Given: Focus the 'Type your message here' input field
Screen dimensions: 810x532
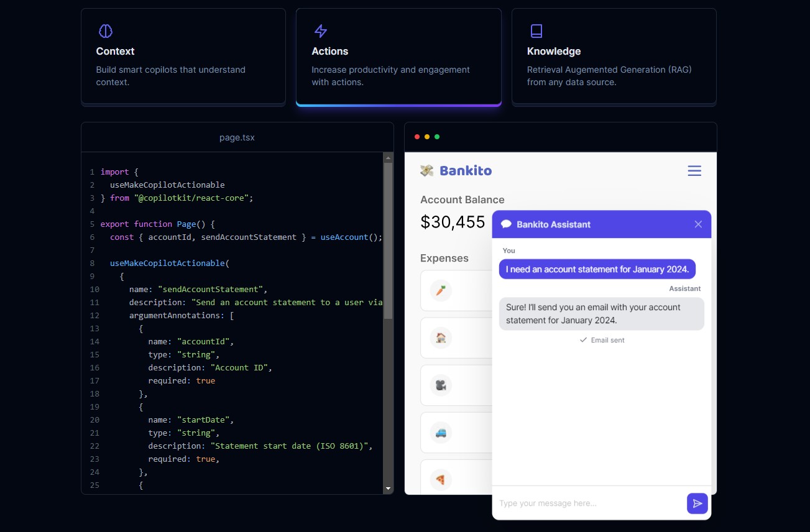Looking at the screenshot, I should point(589,503).
